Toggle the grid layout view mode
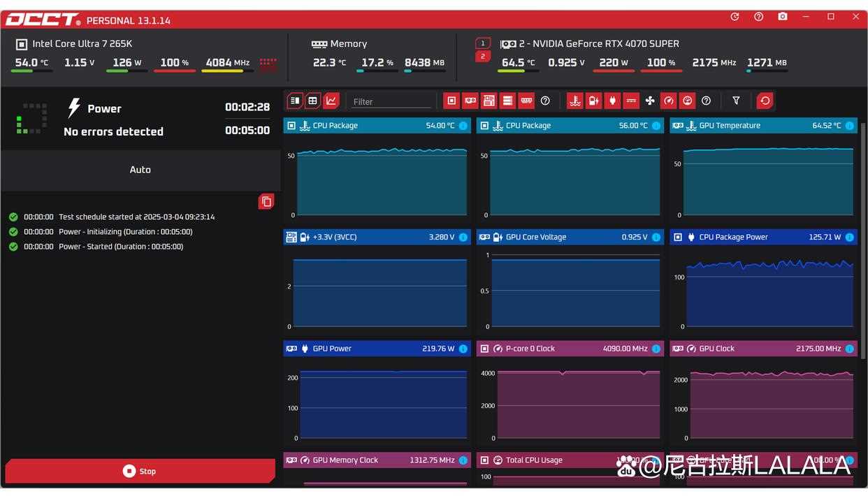 point(312,101)
